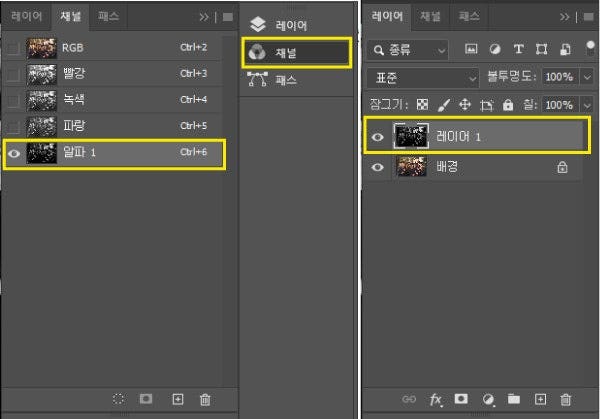Switch to 채널 tab in right panel
Screen dimensions: 600x419
pyautogui.click(x=430, y=16)
